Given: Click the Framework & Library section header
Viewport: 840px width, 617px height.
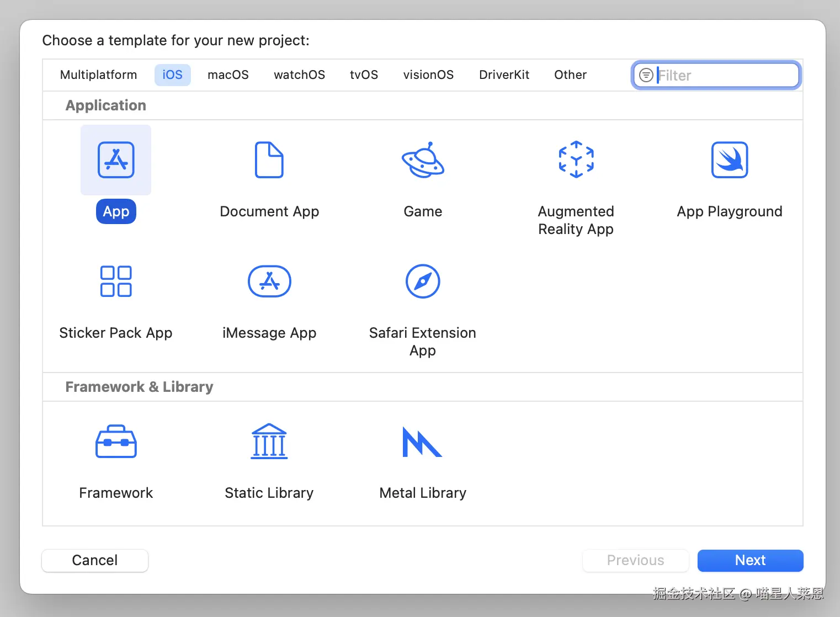Looking at the screenshot, I should [x=139, y=387].
